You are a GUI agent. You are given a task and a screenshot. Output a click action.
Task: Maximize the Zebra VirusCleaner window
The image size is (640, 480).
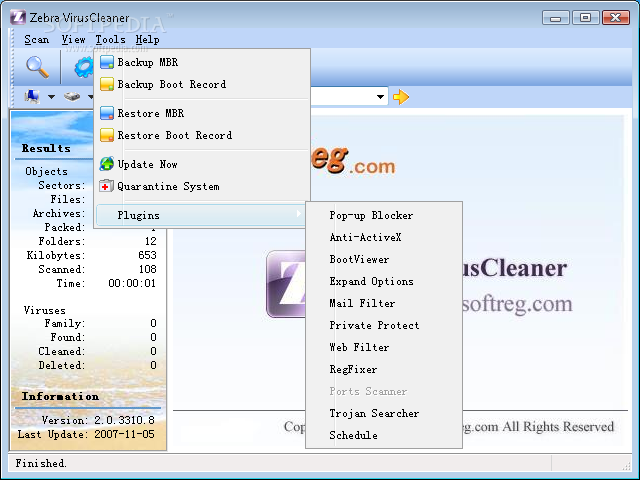click(585, 18)
